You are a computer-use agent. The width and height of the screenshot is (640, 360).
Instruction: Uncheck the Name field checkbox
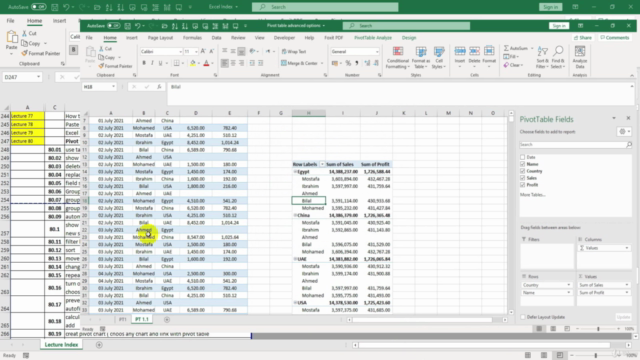(x=522, y=164)
